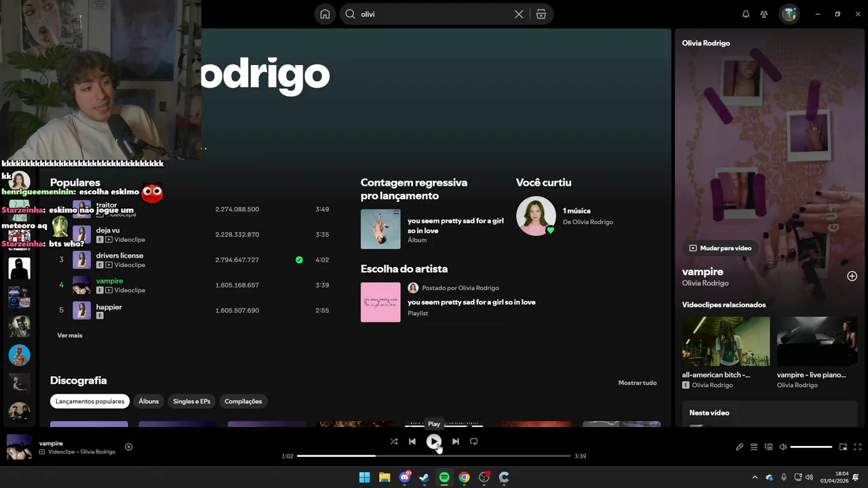This screenshot has width=868, height=488.
Task: Open the user profile avatar
Action: (x=789, y=14)
